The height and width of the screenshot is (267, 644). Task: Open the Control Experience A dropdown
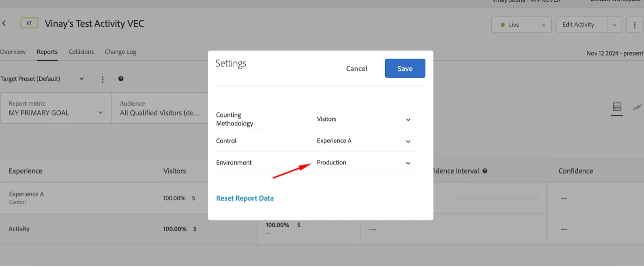(x=364, y=141)
